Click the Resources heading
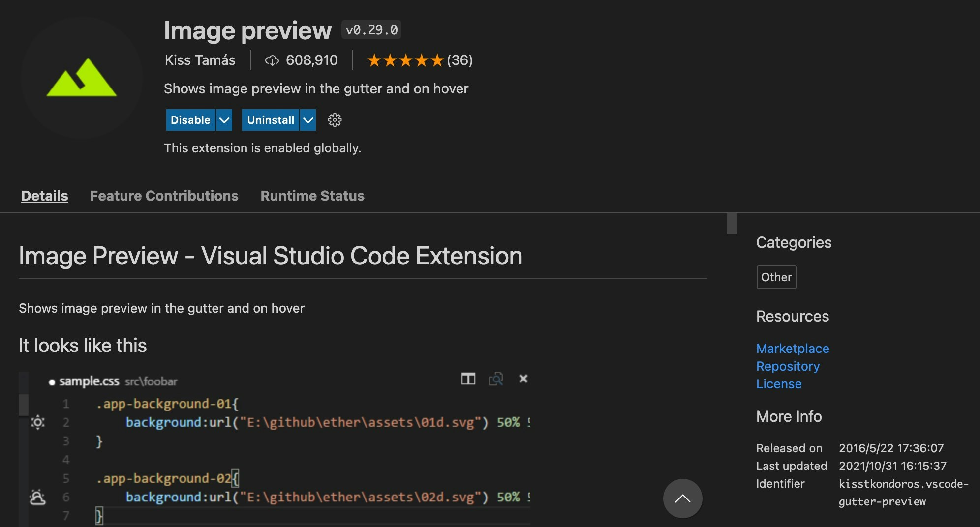The height and width of the screenshot is (527, 980). (x=793, y=316)
